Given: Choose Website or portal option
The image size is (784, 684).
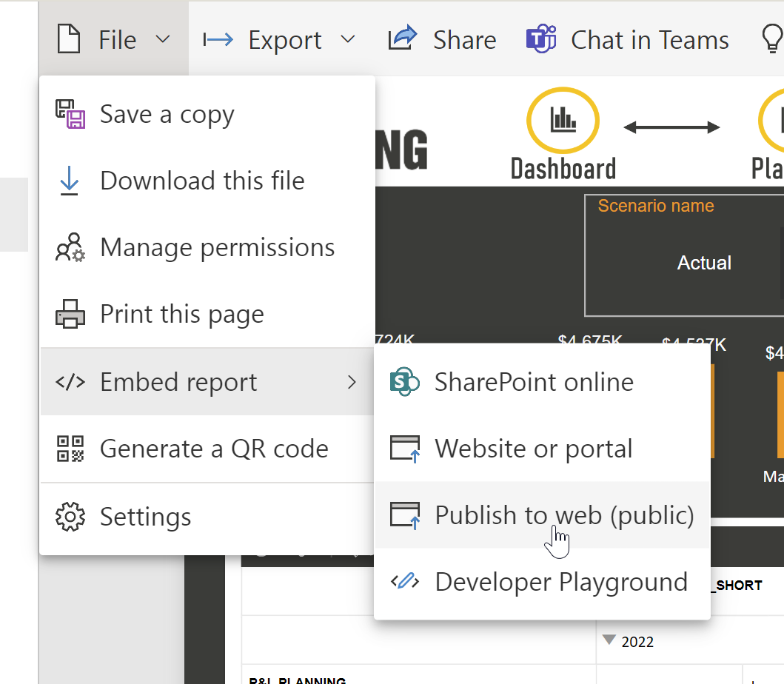Looking at the screenshot, I should pos(533,449).
